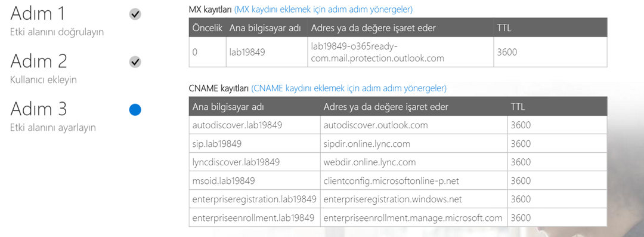Click the 'Öncelik' column header
Screen dimensions: 644x237
click(208, 27)
